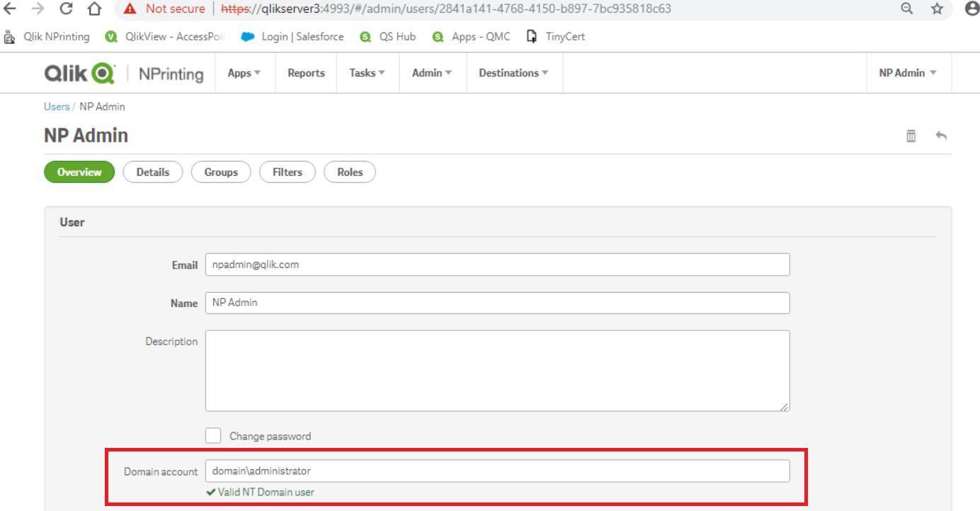Open the browser profile avatar icon
Screen dimensions: 980x511
coord(972,9)
